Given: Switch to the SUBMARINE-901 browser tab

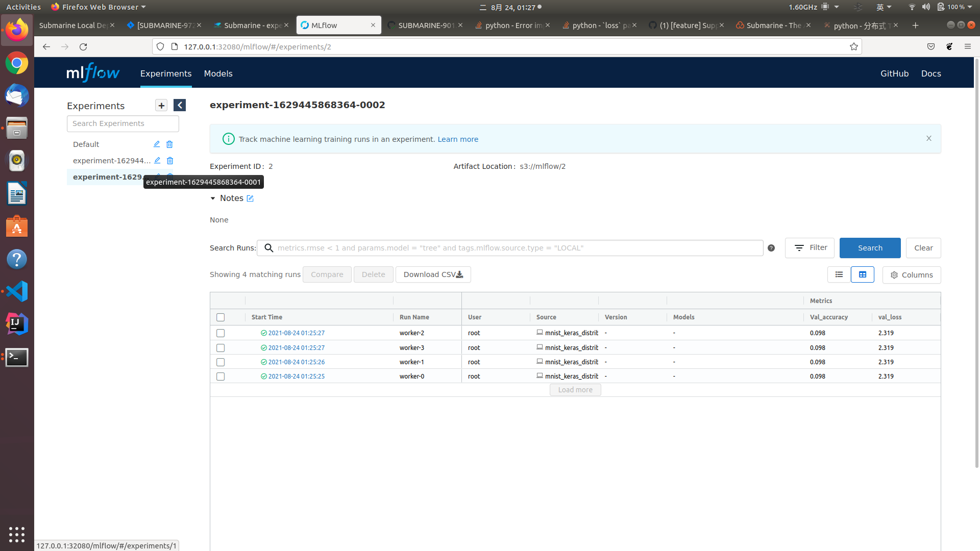Looking at the screenshot, I should click(425, 25).
